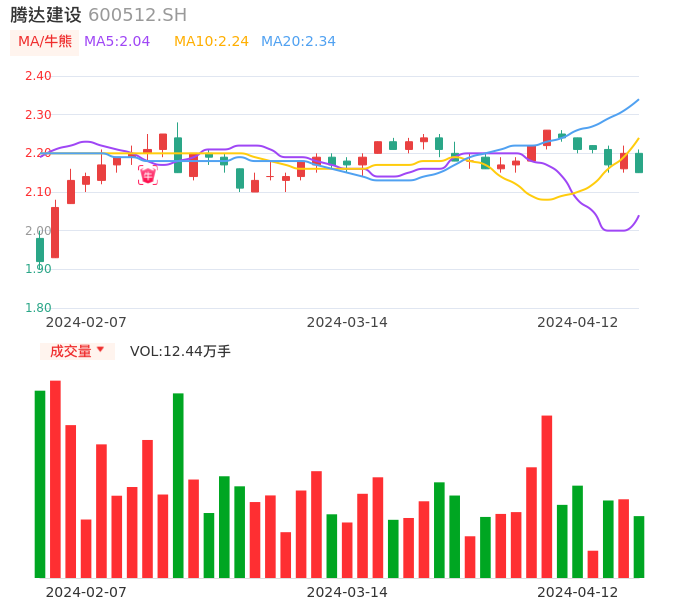Click the last green candlestick on the right

639,162
